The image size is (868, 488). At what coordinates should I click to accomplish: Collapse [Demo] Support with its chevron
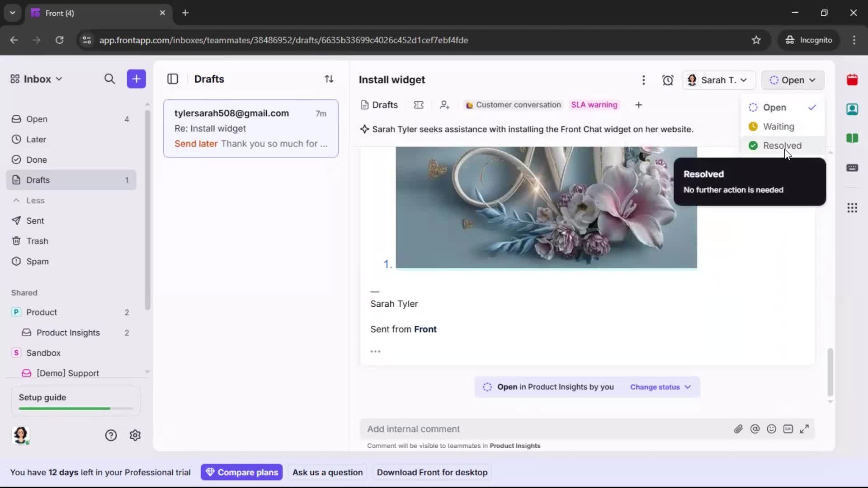[148, 371]
